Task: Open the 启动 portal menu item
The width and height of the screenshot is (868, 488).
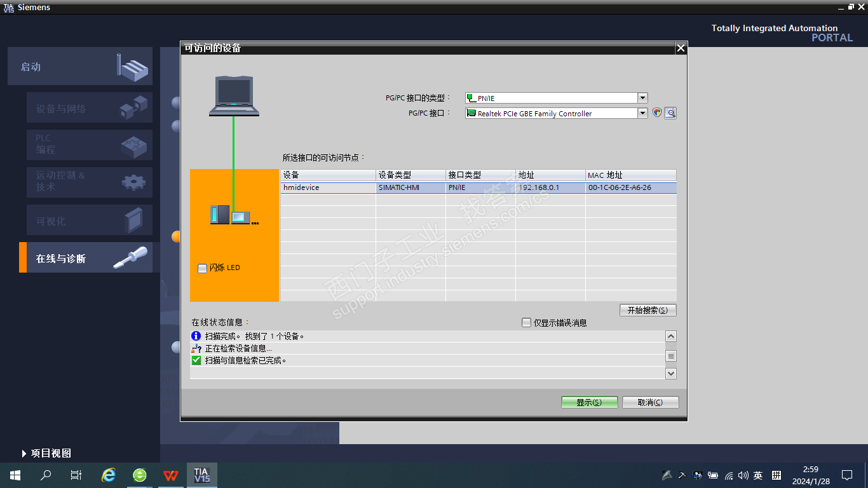Action: 80,66
